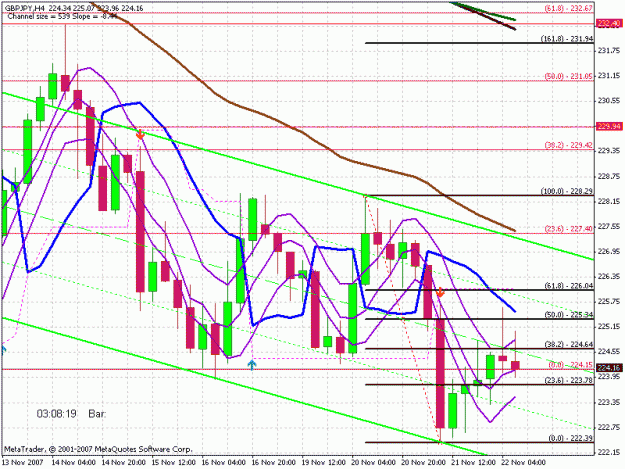Image resolution: width=625 pixels, height=469 pixels.
Task: Click the red (0.0) - 224.15 label
Action: [570, 365]
